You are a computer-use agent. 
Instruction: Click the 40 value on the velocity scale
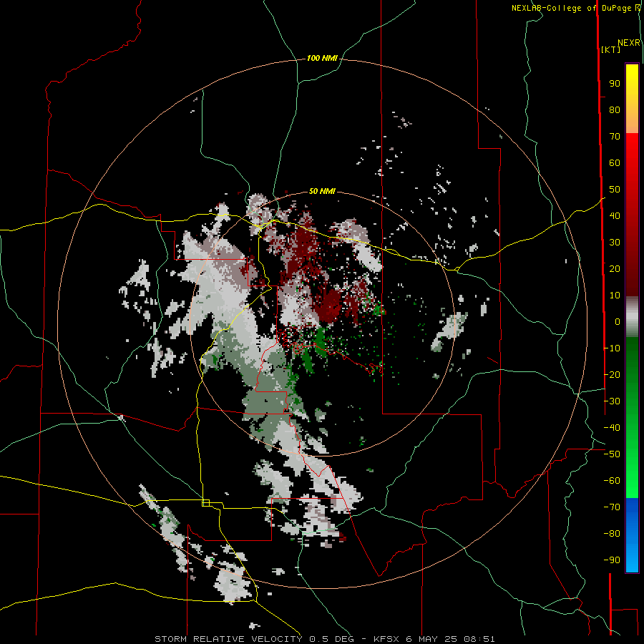tap(615, 216)
